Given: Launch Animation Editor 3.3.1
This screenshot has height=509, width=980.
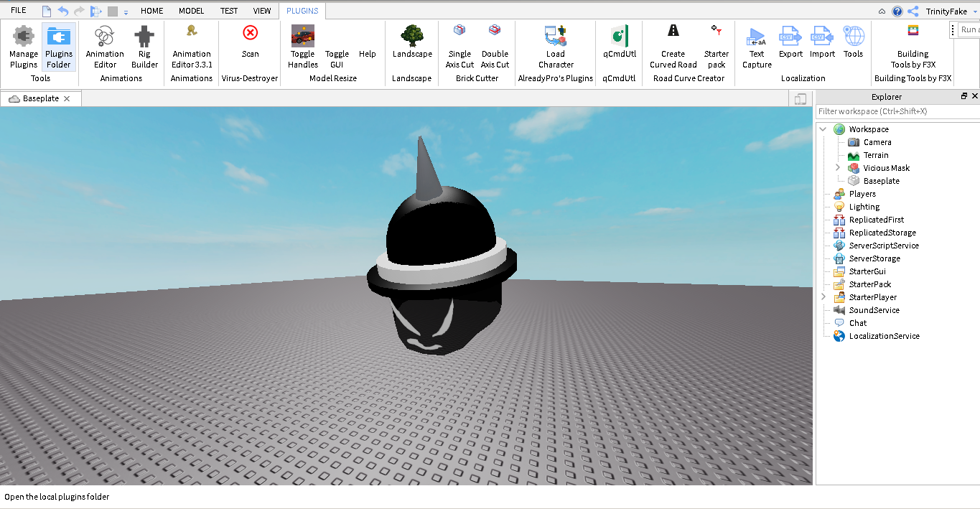Looking at the screenshot, I should click(x=192, y=47).
